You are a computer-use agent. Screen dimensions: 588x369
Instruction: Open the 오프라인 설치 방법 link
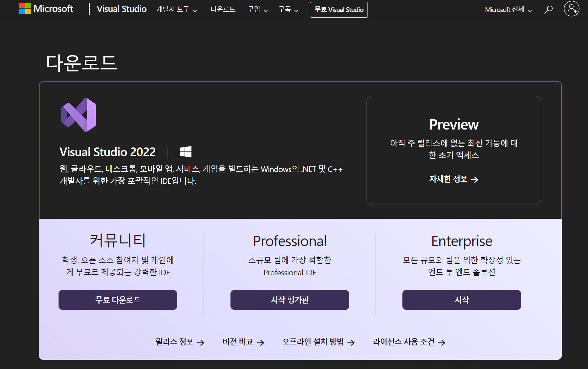(x=319, y=342)
